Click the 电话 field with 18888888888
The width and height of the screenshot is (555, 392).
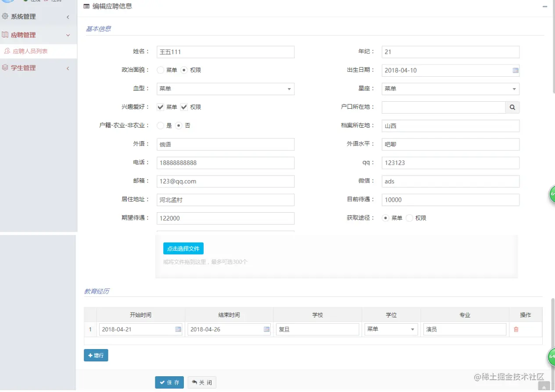[x=226, y=163]
